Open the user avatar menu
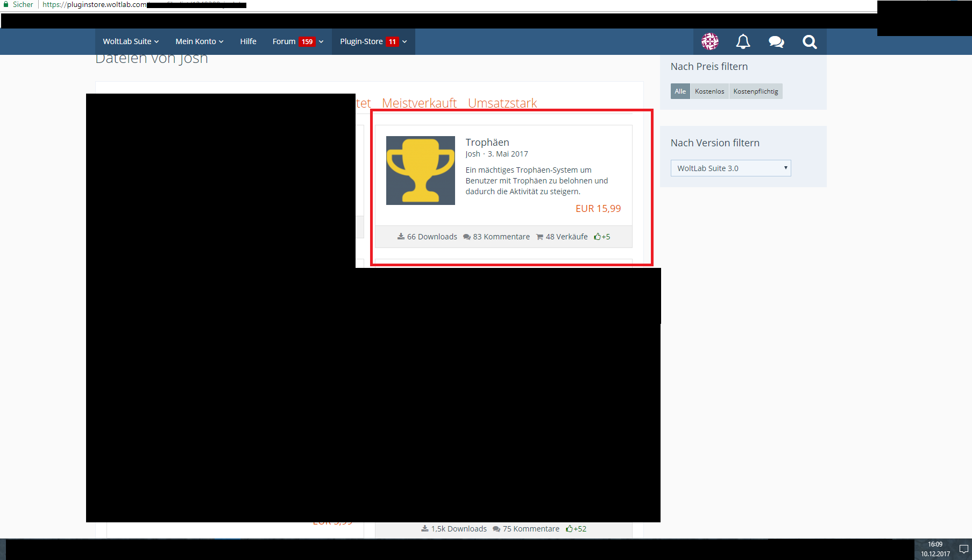The width and height of the screenshot is (972, 560). pos(710,41)
